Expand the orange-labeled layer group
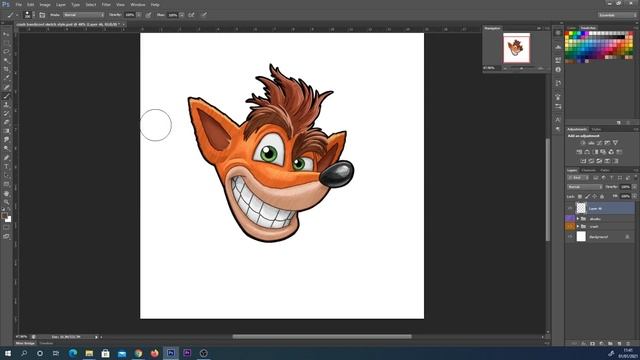Viewport: 640px width, 360px height. [x=578, y=226]
